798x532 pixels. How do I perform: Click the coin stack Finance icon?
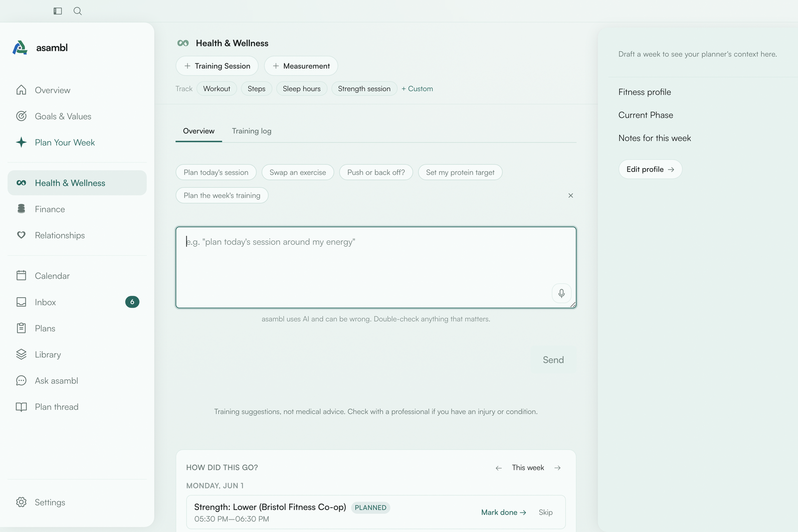pos(21,209)
